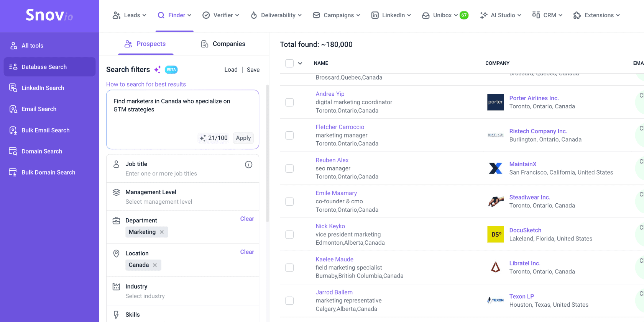The image size is (644, 322).
Task: Open the Campaigns dropdown
Action: coord(337,15)
